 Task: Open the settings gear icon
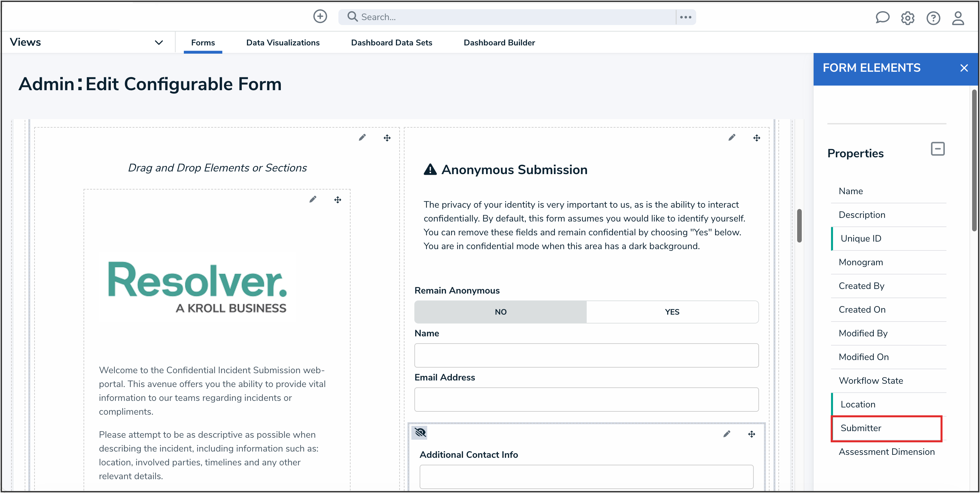[908, 18]
